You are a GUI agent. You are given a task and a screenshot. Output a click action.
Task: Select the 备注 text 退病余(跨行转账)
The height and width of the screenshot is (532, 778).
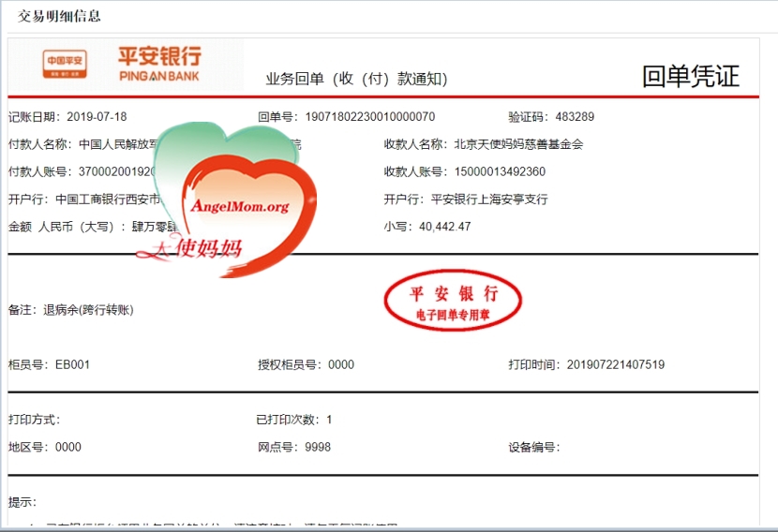click(x=88, y=310)
